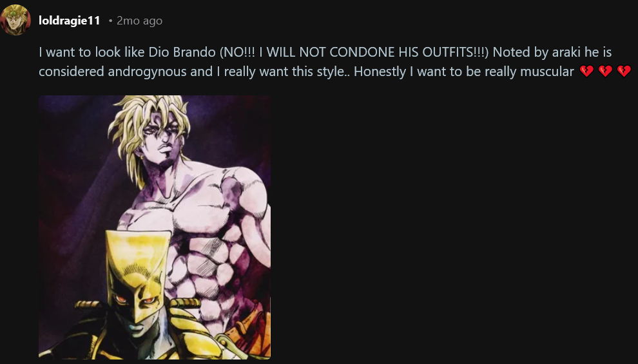Screen dimensions: 638x364
Task: Open the '2mo ago' timestamp permalink
Action: coord(140,21)
